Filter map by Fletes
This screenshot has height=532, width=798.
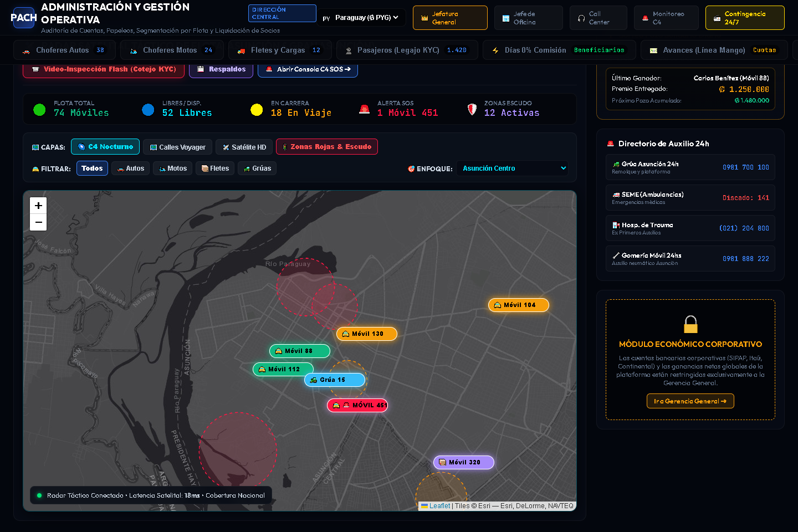(x=215, y=168)
